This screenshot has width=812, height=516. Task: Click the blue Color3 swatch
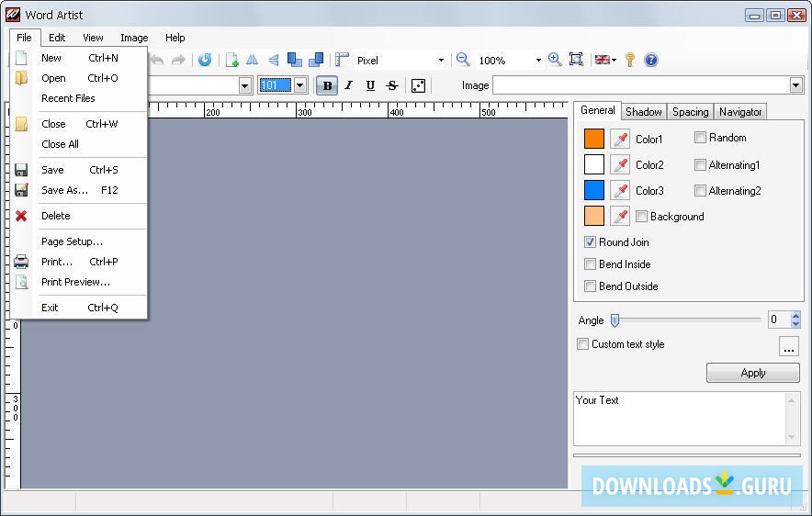tap(594, 190)
